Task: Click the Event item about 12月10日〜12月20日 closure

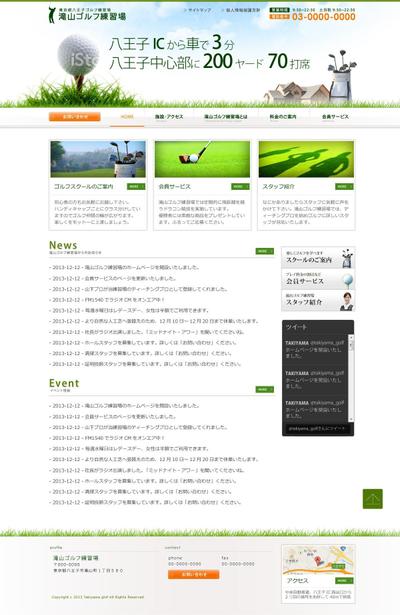Action: pos(154,459)
